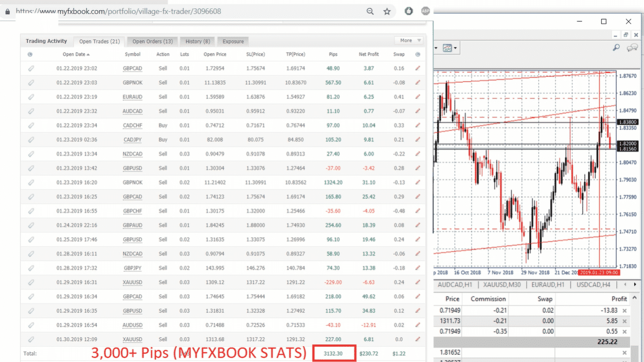Click the help icon left of Open Date header
This screenshot has width=644, height=362.
pyautogui.click(x=30, y=54)
